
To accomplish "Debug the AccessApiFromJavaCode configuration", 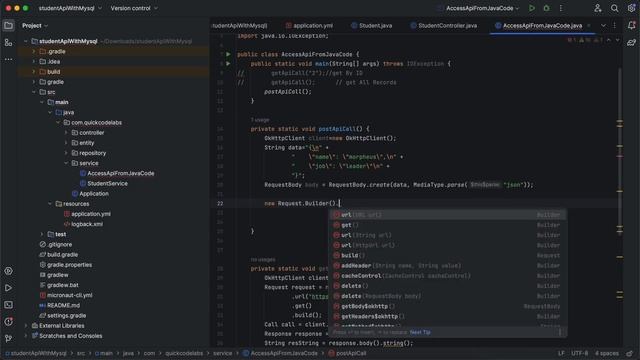I will pos(546,8).
